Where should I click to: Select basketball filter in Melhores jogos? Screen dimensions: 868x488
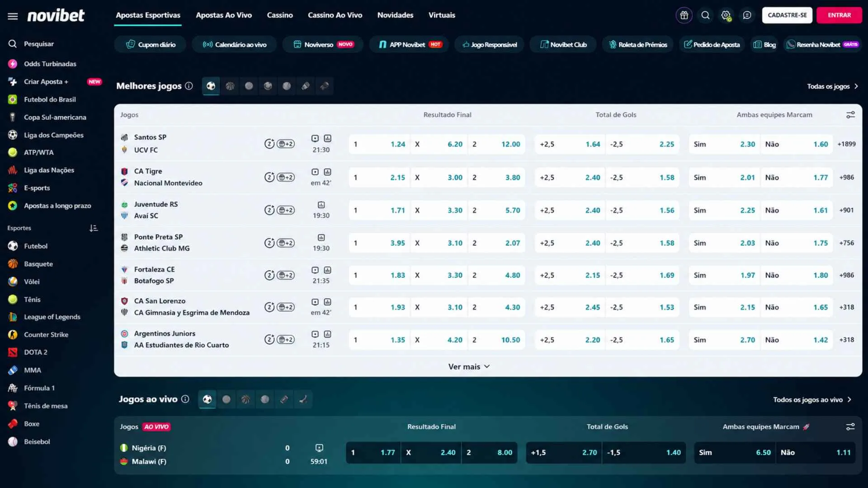pos(230,86)
